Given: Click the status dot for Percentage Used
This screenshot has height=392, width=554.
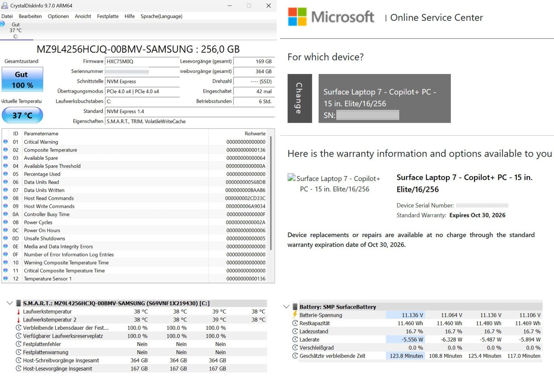Looking at the screenshot, I should point(6,174).
